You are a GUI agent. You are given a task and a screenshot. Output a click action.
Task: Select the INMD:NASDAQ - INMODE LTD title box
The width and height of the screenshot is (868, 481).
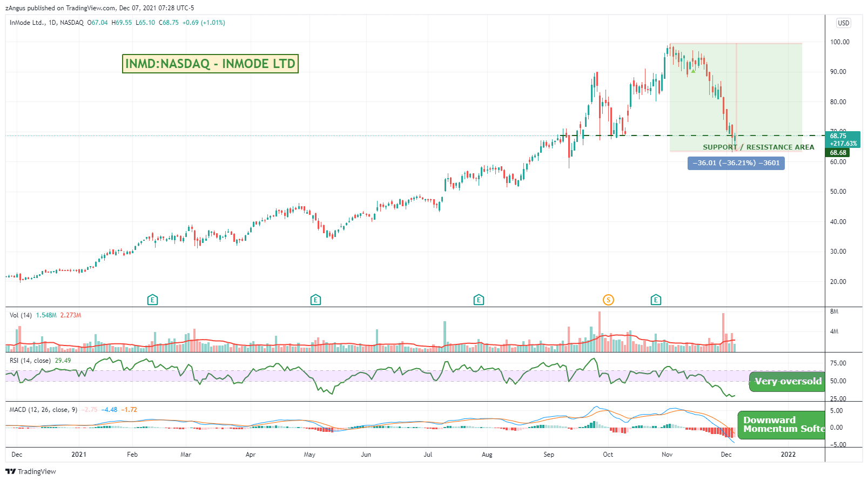(x=210, y=64)
